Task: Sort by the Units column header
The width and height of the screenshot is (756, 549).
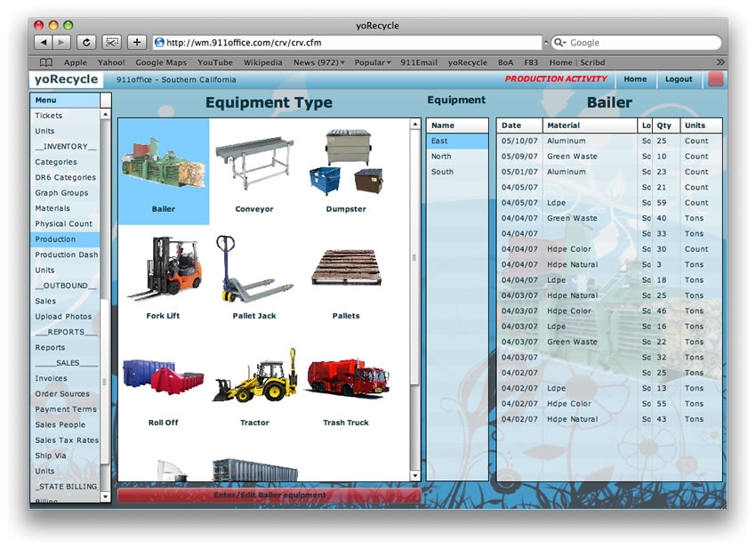Action: pos(702,125)
